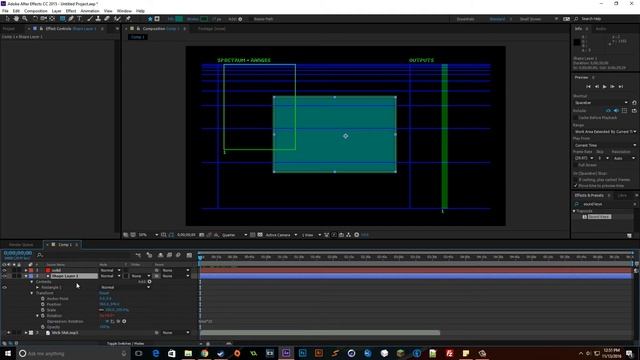Jump to last frame in Preview panel
640x360 pixels.
pyautogui.click(x=621, y=87)
